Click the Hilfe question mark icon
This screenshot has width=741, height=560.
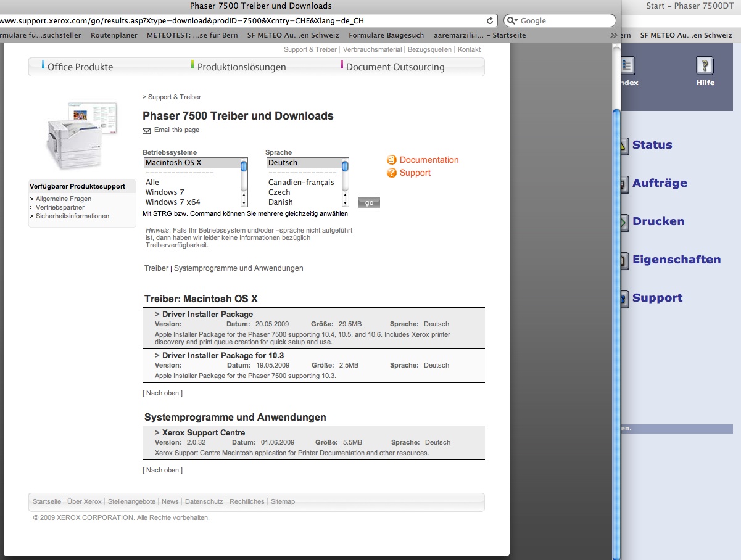click(705, 65)
